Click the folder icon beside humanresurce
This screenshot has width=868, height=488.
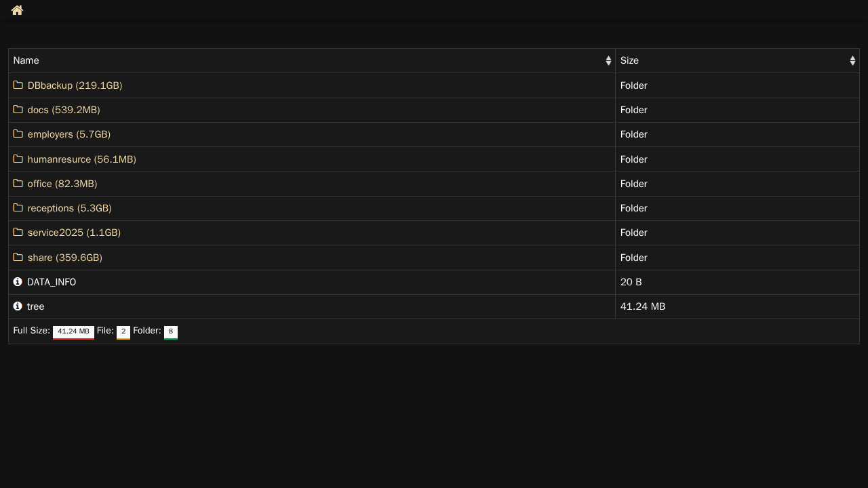pyautogui.click(x=18, y=159)
